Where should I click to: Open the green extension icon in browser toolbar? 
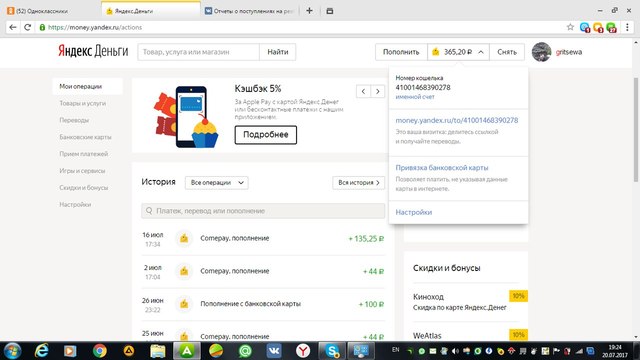[x=611, y=27]
